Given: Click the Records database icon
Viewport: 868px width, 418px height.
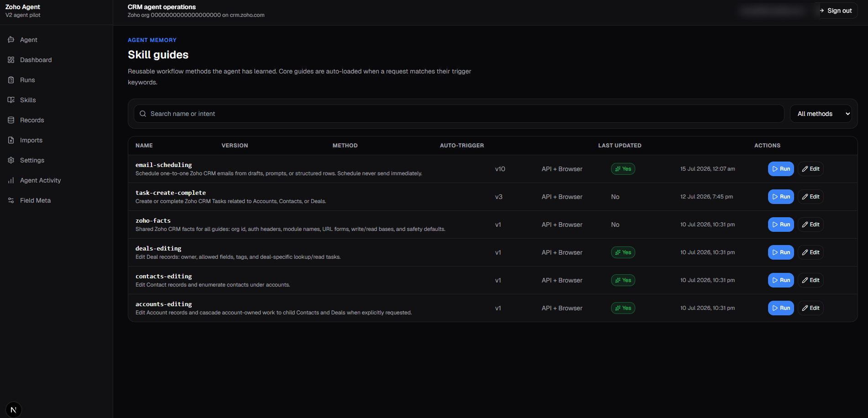Looking at the screenshot, I should (x=11, y=120).
